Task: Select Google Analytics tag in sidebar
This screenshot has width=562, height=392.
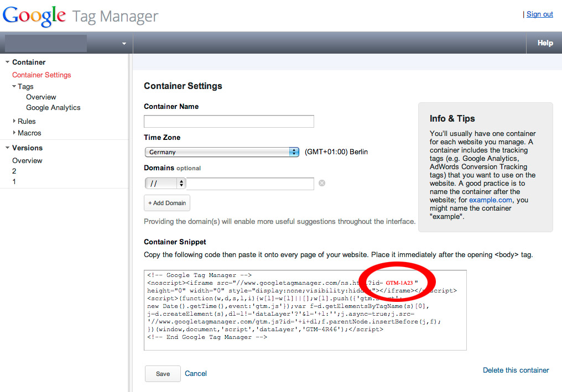Action: coord(53,107)
